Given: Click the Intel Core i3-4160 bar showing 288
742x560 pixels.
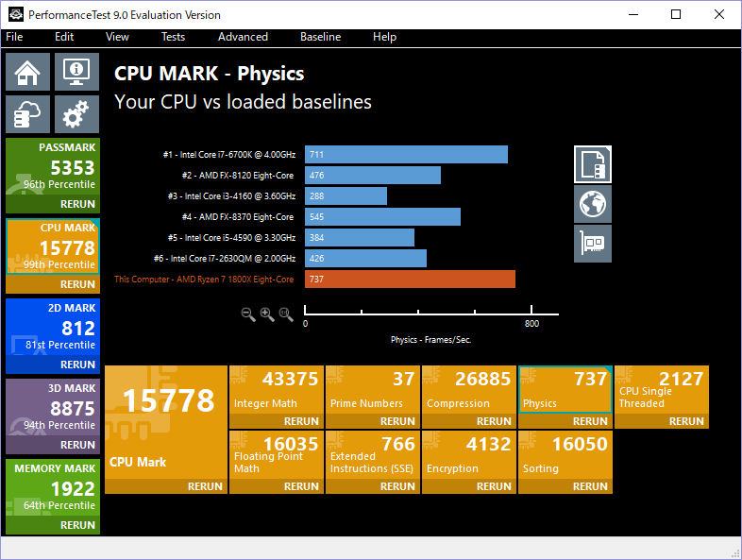Looking at the screenshot, I should tap(346, 196).
